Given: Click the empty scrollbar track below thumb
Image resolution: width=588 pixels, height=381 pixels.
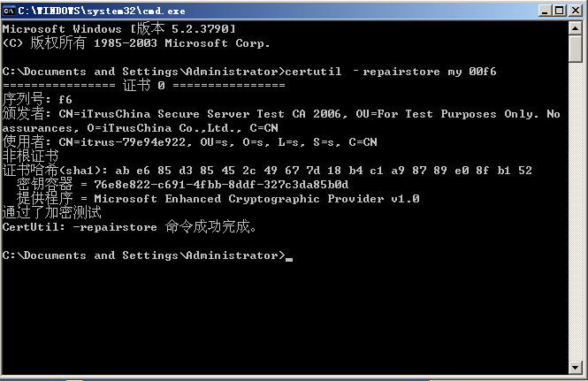Looking at the screenshot, I should [x=576, y=211].
